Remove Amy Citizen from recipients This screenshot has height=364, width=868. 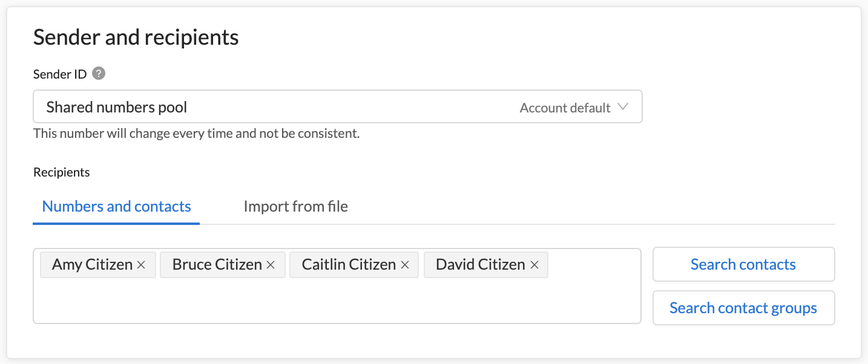point(141,265)
